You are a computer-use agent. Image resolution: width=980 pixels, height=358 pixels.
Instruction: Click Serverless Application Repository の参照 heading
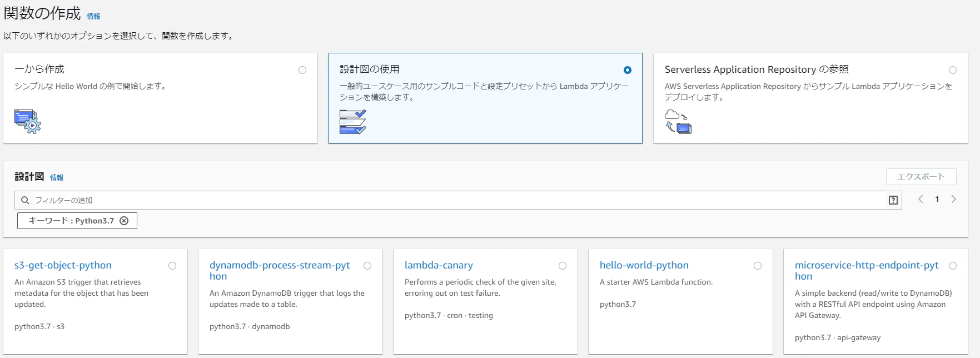click(757, 69)
